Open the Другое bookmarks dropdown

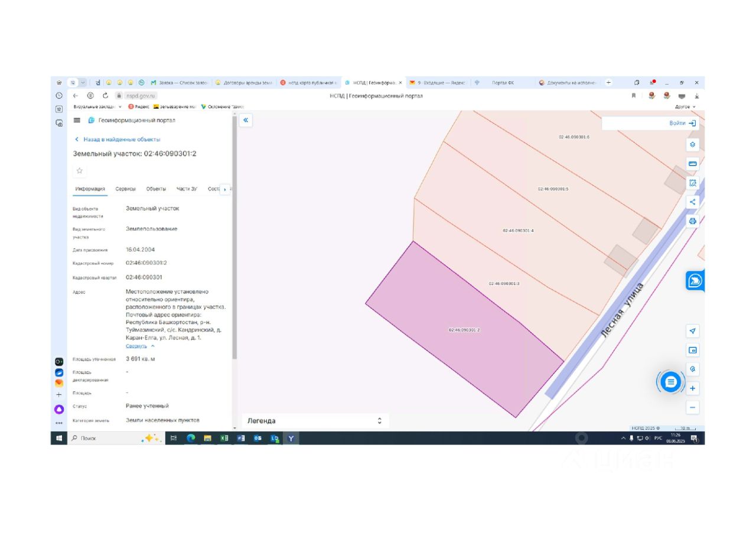point(685,106)
